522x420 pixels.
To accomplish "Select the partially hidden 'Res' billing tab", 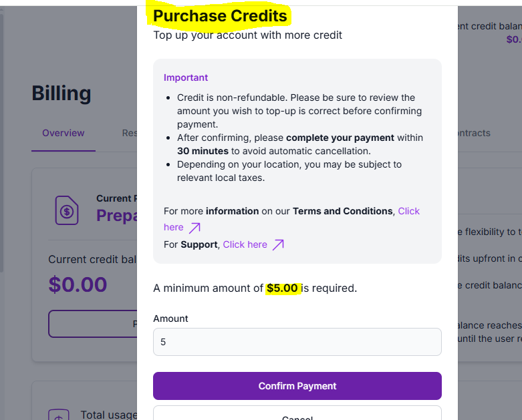I will pyautogui.click(x=130, y=133).
